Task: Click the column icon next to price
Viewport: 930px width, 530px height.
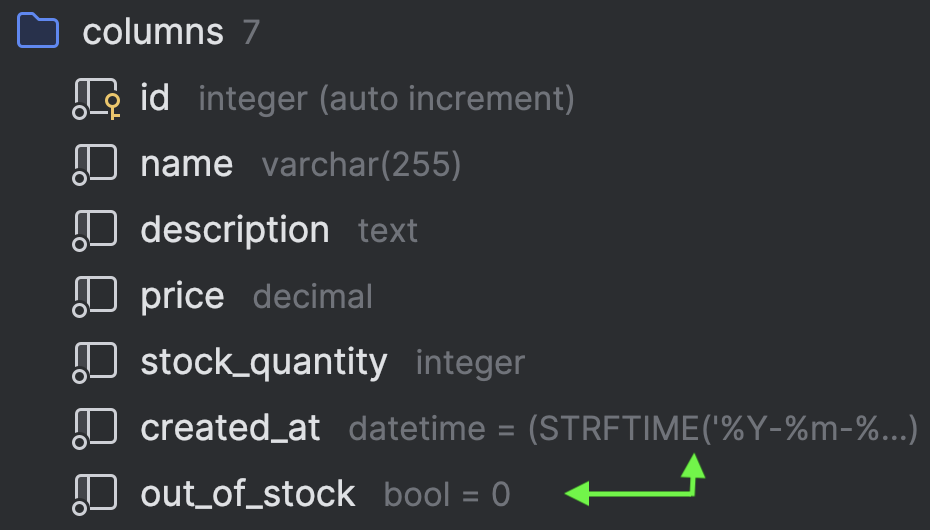Action: (x=96, y=296)
